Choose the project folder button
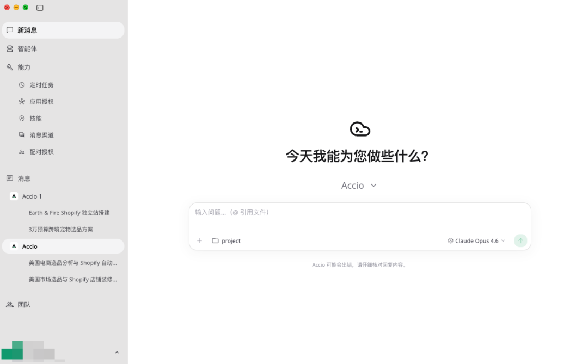This screenshot has height=364, width=588. click(x=226, y=240)
